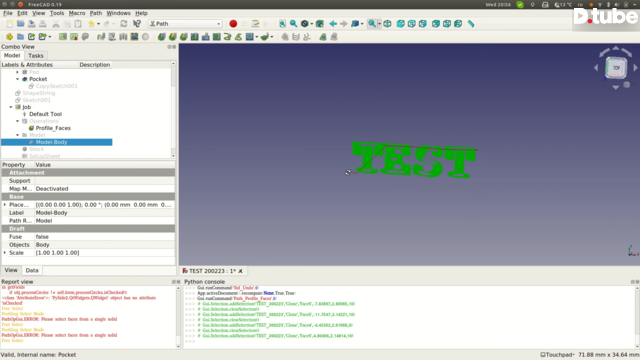The width and height of the screenshot is (640, 360).
Task: Collapse the Pocket tree item
Action: point(18,79)
